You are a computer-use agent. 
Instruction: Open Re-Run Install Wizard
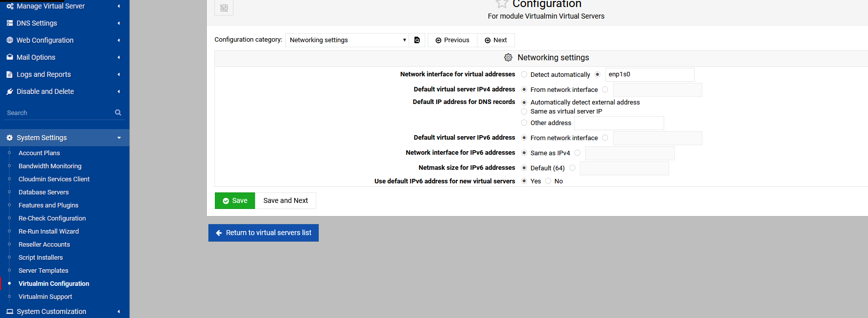click(49, 232)
